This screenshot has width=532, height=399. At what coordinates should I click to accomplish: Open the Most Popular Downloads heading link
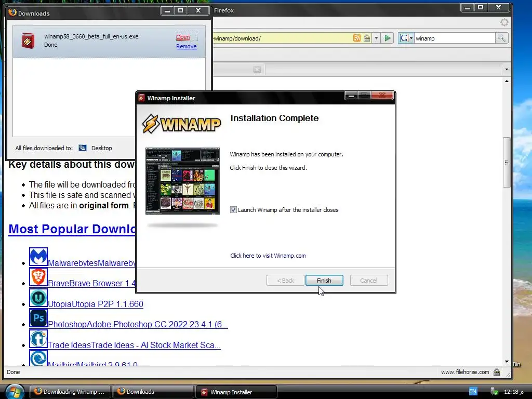pos(72,229)
